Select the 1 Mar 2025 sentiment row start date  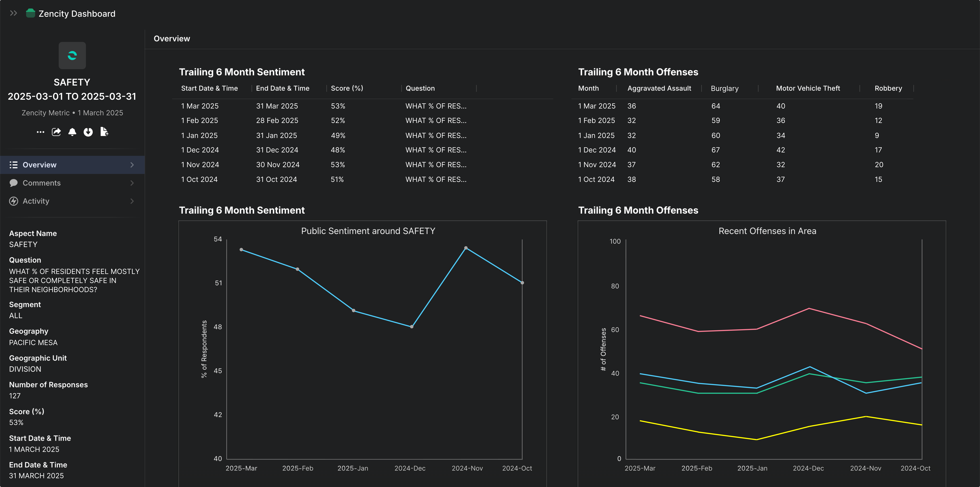200,106
